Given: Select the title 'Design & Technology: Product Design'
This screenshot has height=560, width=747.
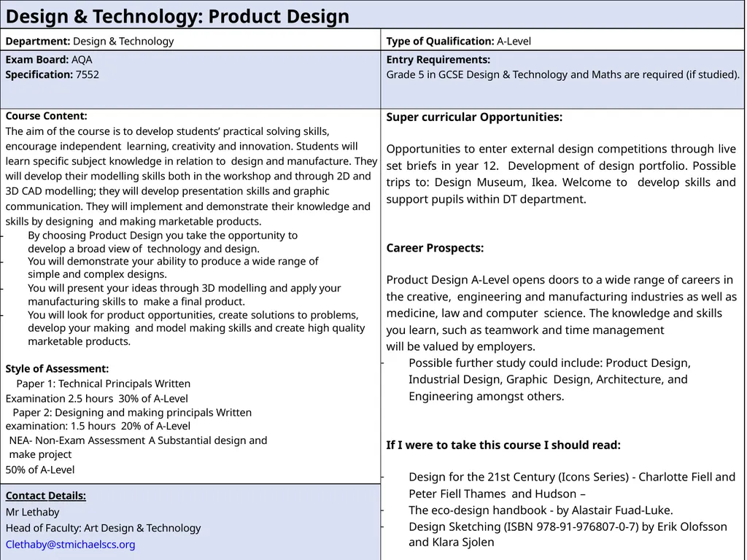Looking at the screenshot, I should coord(177,16).
